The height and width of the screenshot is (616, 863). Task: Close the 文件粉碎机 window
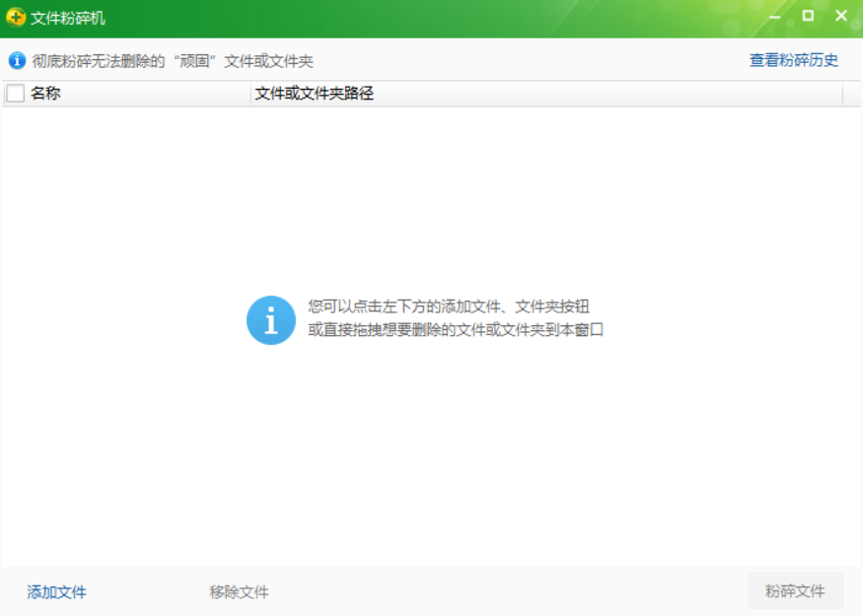(839, 15)
